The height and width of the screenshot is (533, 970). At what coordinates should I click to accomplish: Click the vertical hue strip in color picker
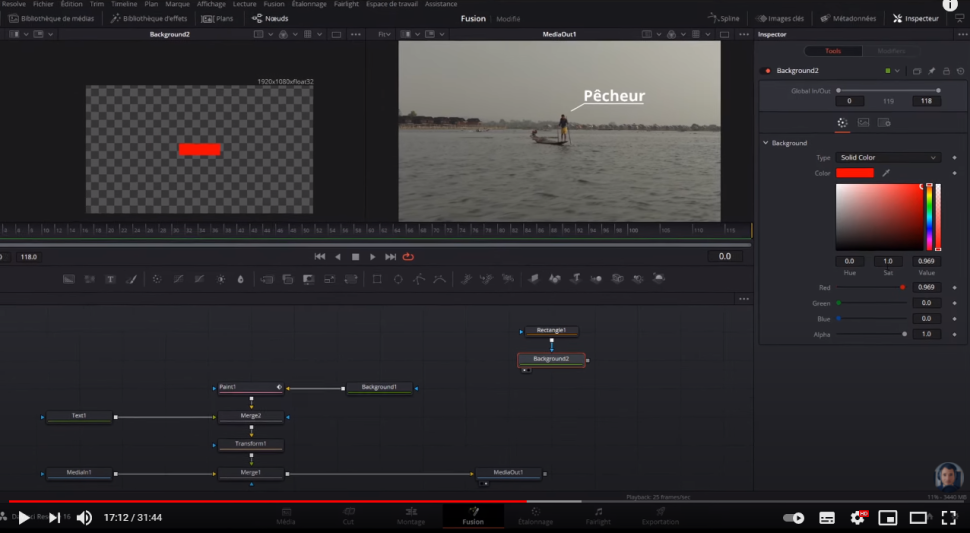(929, 217)
